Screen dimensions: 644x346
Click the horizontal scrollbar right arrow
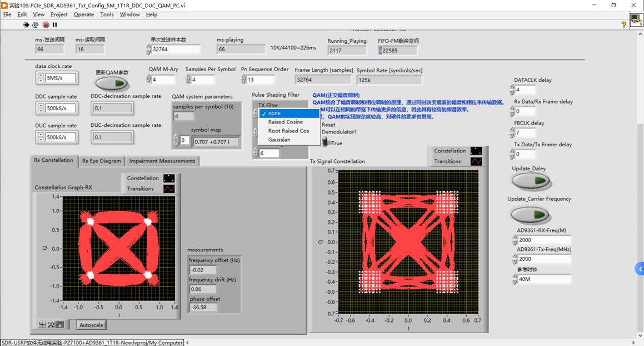click(633, 342)
